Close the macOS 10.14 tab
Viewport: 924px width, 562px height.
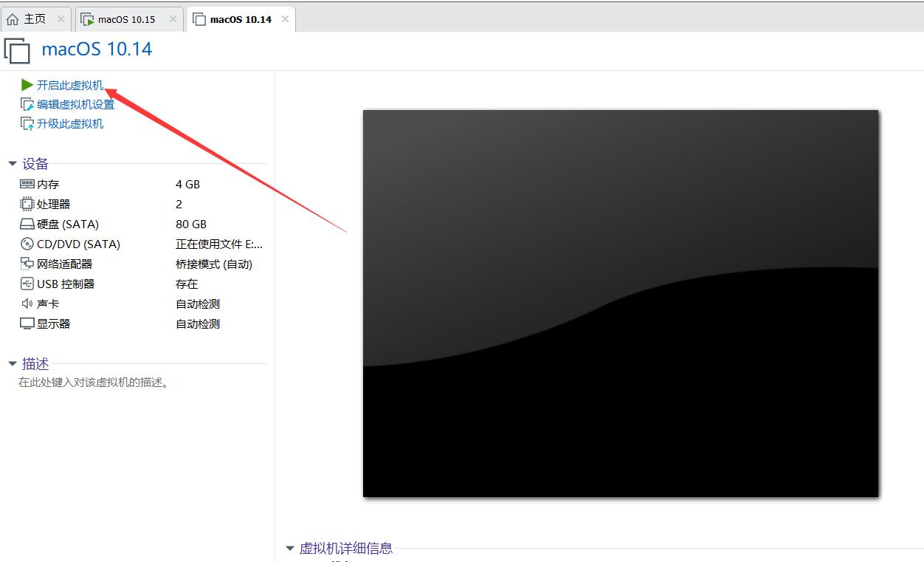pos(285,19)
